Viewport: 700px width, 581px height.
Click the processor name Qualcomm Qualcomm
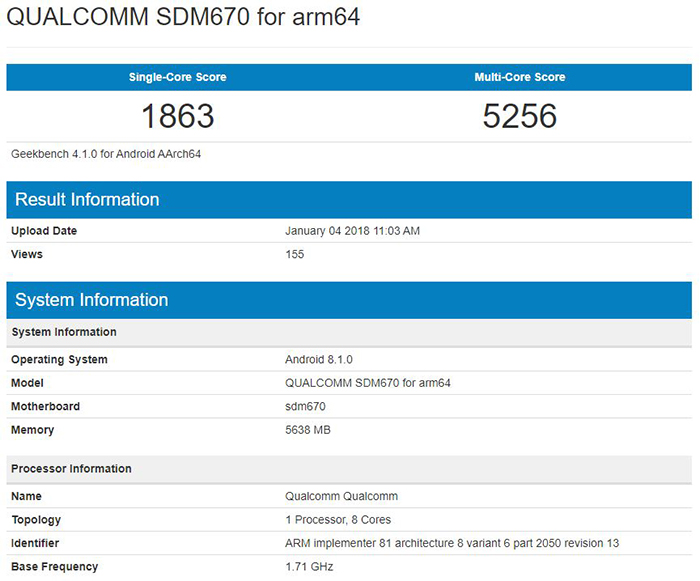(x=336, y=496)
